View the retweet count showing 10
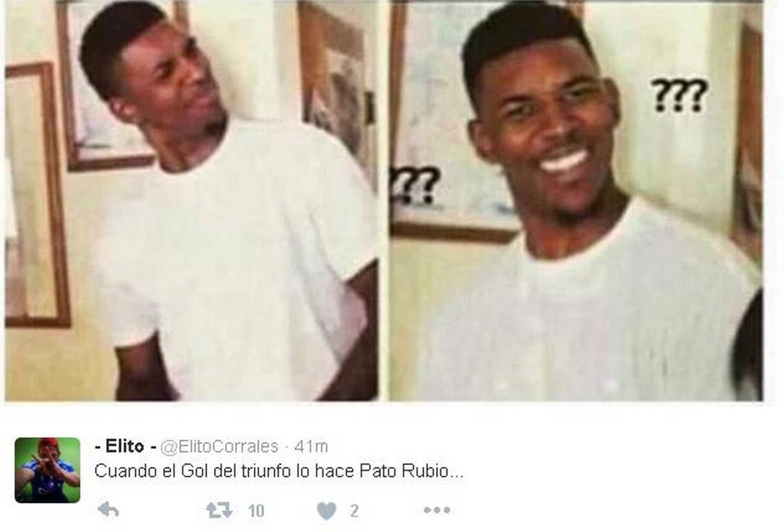This screenshot has width=784, height=532. [x=256, y=511]
